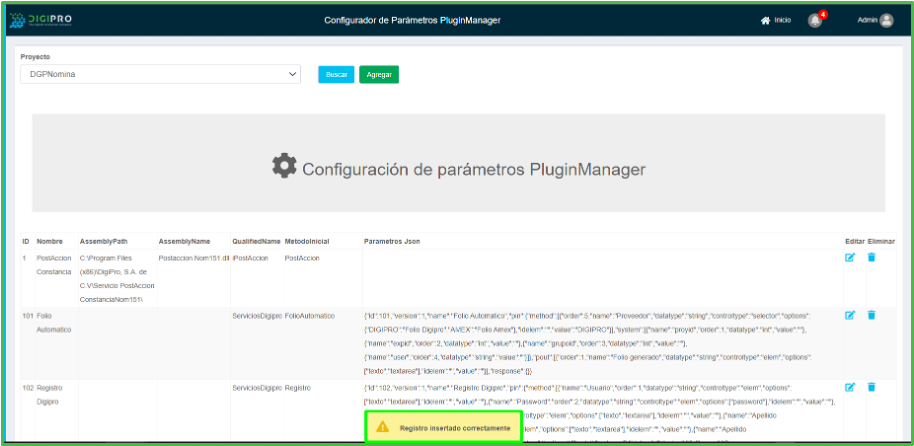Edit the Registro Digipro row

(850, 387)
